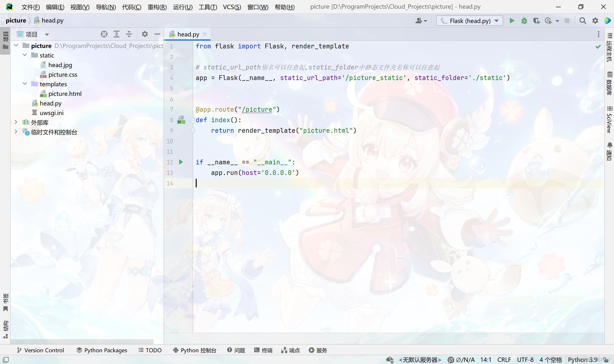Toggle the 数据库 database sidebar panel
Viewport: 614px width, 364px height.
click(609, 83)
